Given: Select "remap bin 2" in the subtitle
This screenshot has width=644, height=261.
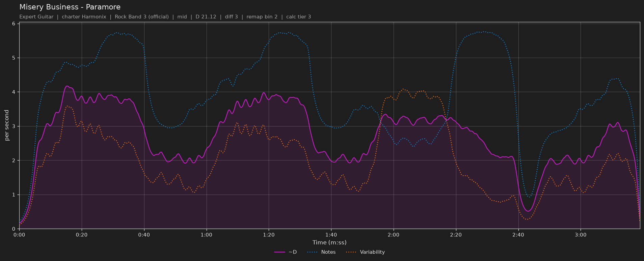Looking at the screenshot, I should point(262,17).
